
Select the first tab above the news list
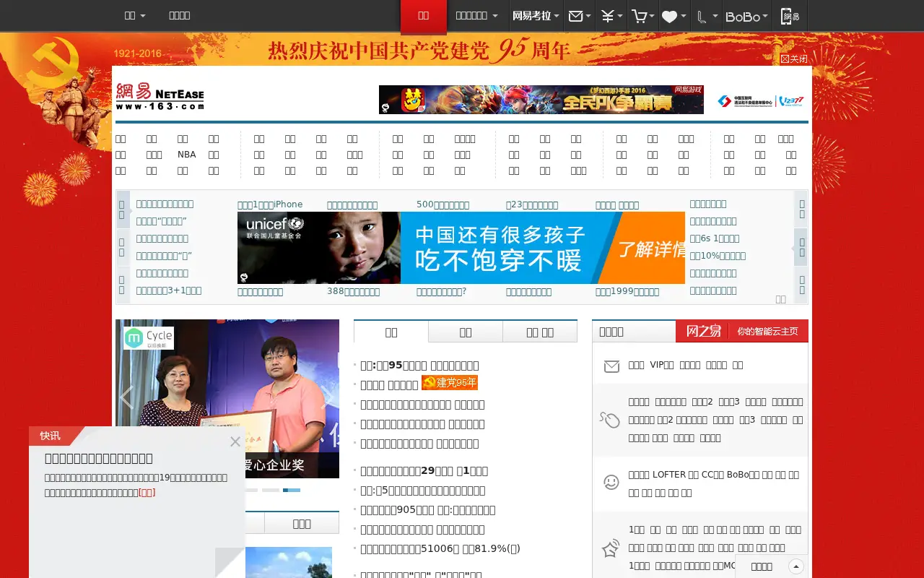coord(391,332)
